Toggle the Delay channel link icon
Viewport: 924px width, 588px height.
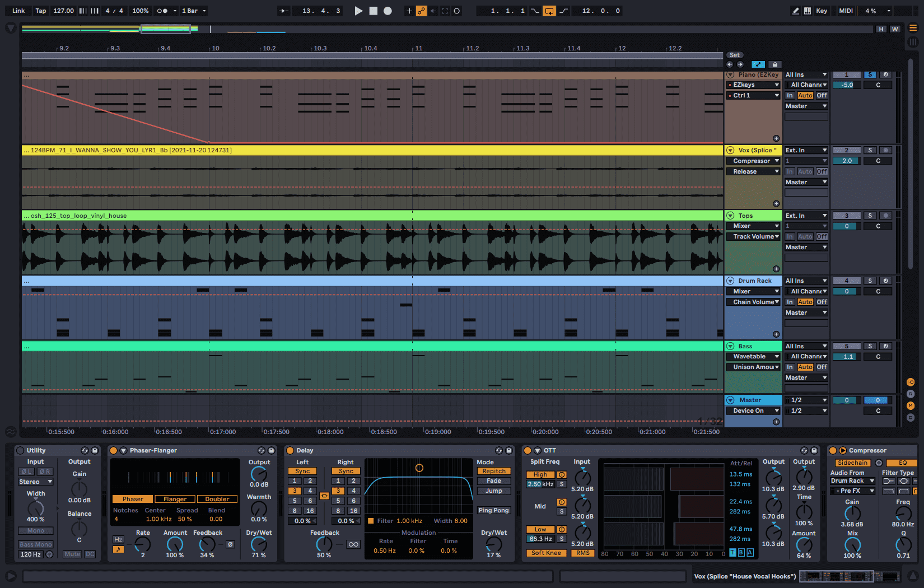(x=324, y=496)
